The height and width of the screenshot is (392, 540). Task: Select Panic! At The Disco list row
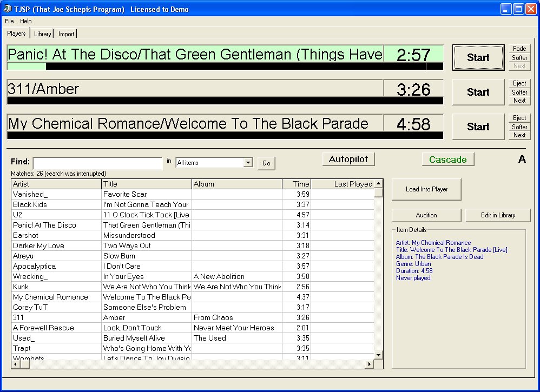point(193,225)
